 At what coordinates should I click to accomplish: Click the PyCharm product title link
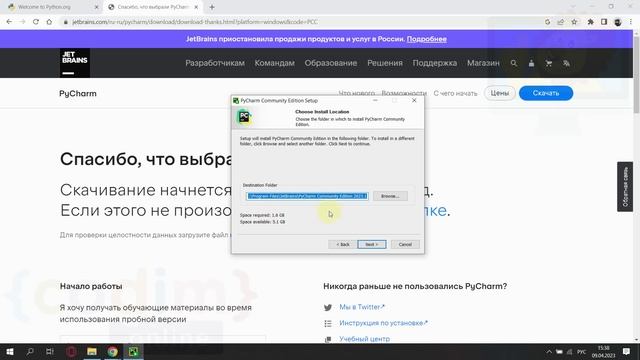78,93
